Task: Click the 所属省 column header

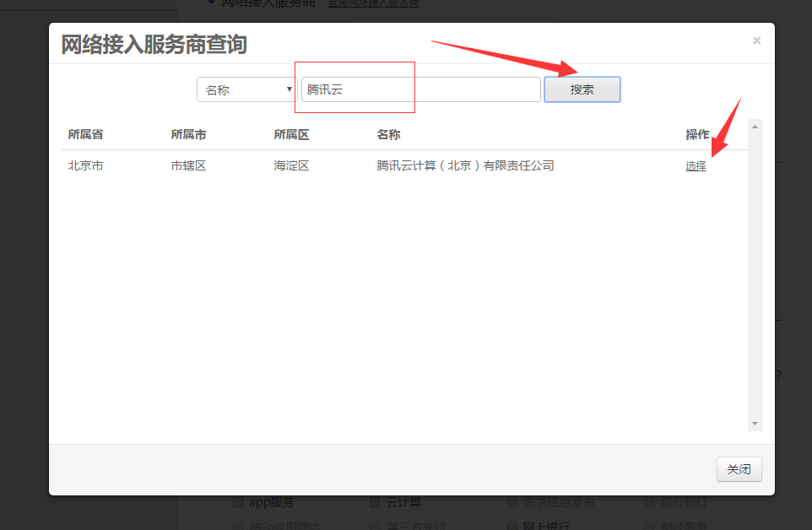Action: click(x=85, y=135)
